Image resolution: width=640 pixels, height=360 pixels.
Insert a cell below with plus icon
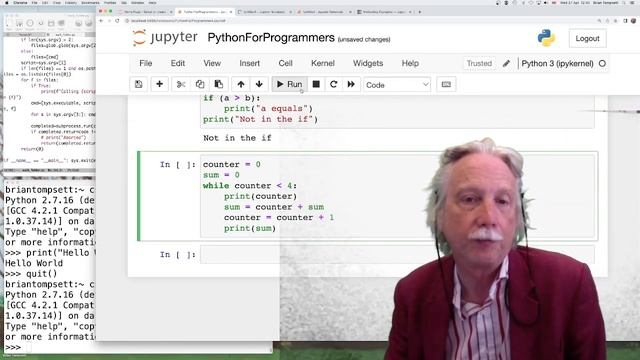click(160, 84)
